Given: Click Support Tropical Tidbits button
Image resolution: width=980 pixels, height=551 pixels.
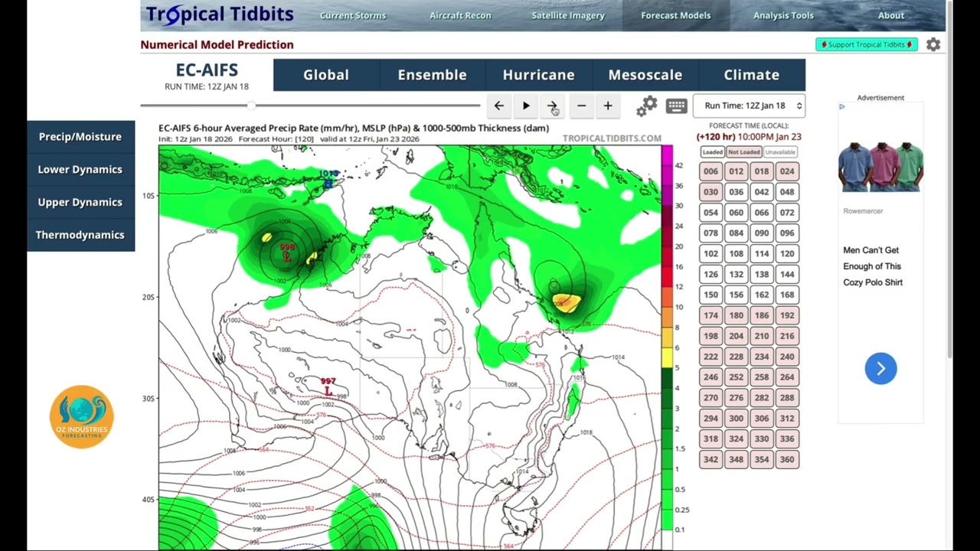Looking at the screenshot, I should point(866,44).
